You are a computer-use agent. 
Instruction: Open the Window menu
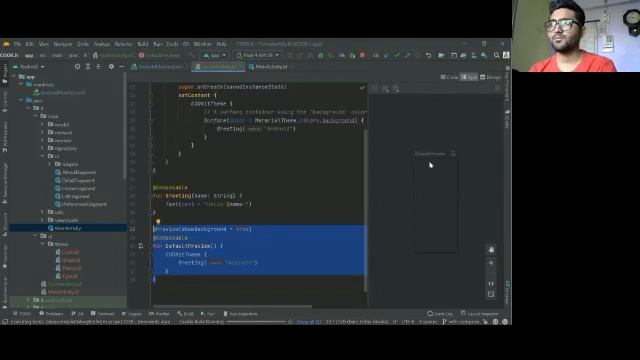[x=202, y=44]
